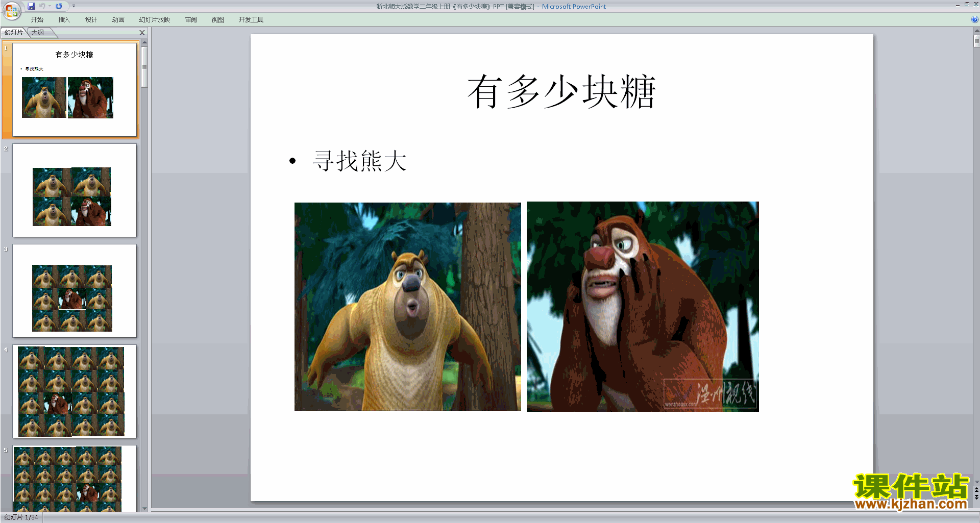Image resolution: width=980 pixels, height=523 pixels.
Task: Click the Next Slide double-down arrow
Action: 976,497
